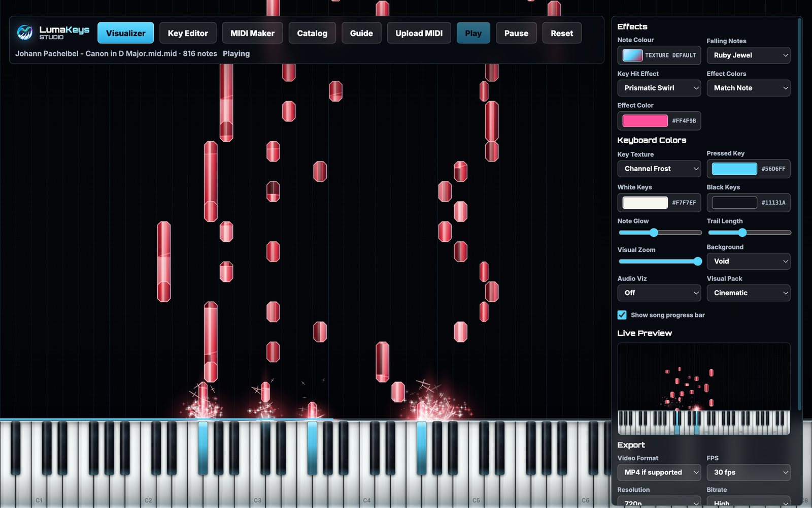Expand the Key Hit Effect dropdown
This screenshot has width=812, height=508.
pos(659,88)
